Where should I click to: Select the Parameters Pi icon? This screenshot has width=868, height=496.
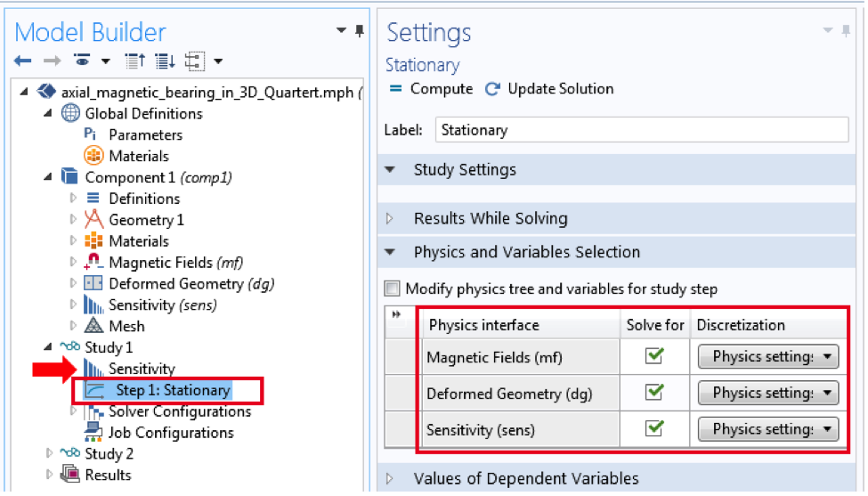pos(90,134)
